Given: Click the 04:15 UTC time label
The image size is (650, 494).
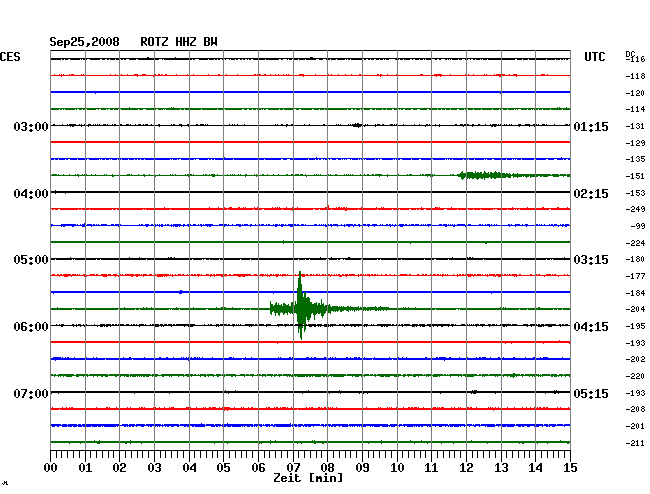Looking at the screenshot, I should (x=591, y=327).
